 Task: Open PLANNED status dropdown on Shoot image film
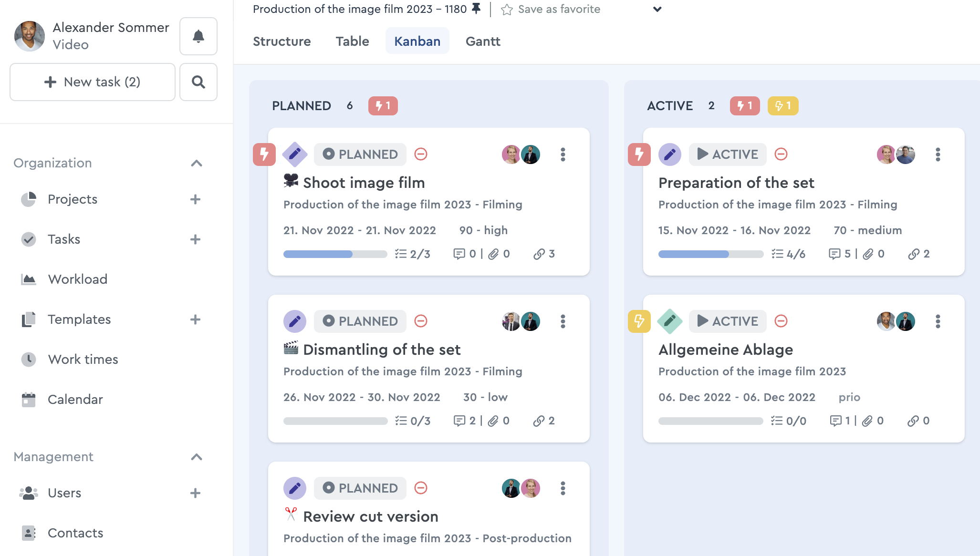click(360, 154)
